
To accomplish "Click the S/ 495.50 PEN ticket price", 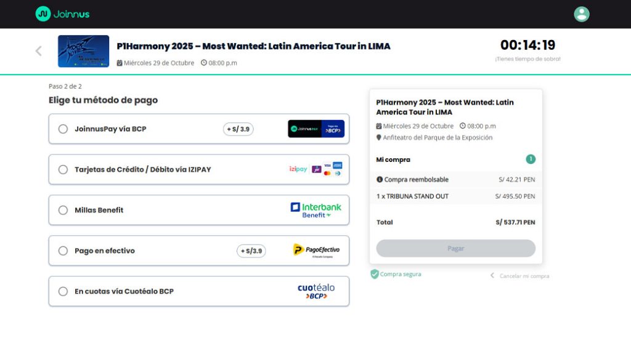I will coord(515,196).
